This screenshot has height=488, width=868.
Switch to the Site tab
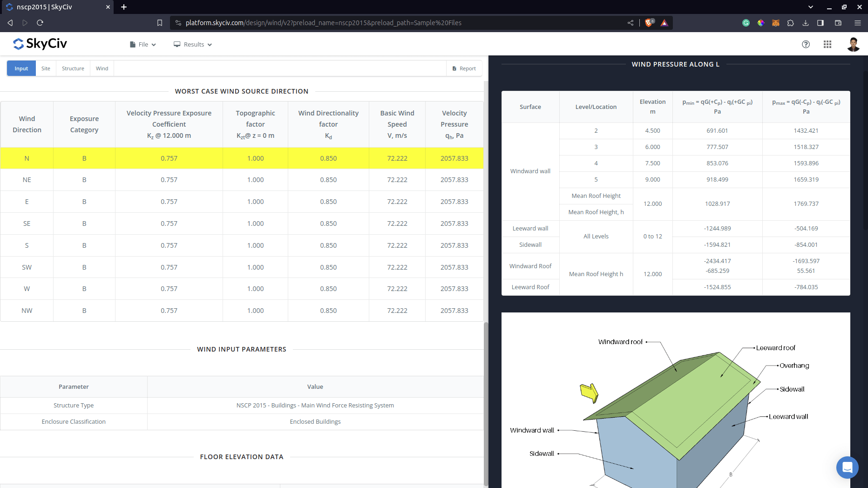point(46,68)
